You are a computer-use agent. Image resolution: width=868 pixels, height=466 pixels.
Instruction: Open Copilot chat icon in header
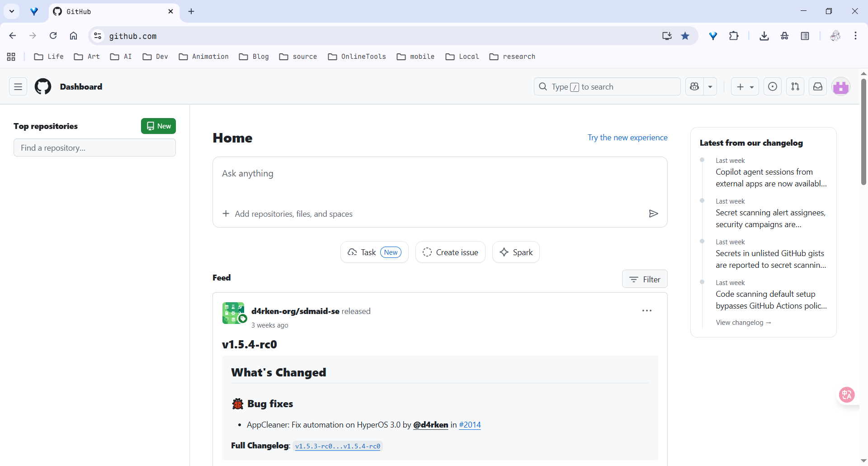(x=695, y=86)
